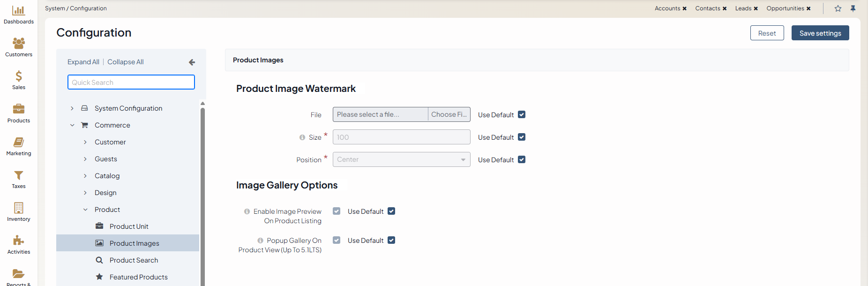Open the Dashboards sidebar icon
The width and height of the screenshot is (868, 286).
click(x=19, y=11)
